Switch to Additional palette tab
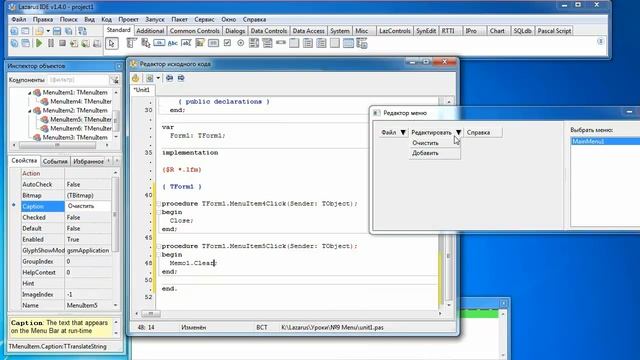The image size is (640, 360). point(150,31)
